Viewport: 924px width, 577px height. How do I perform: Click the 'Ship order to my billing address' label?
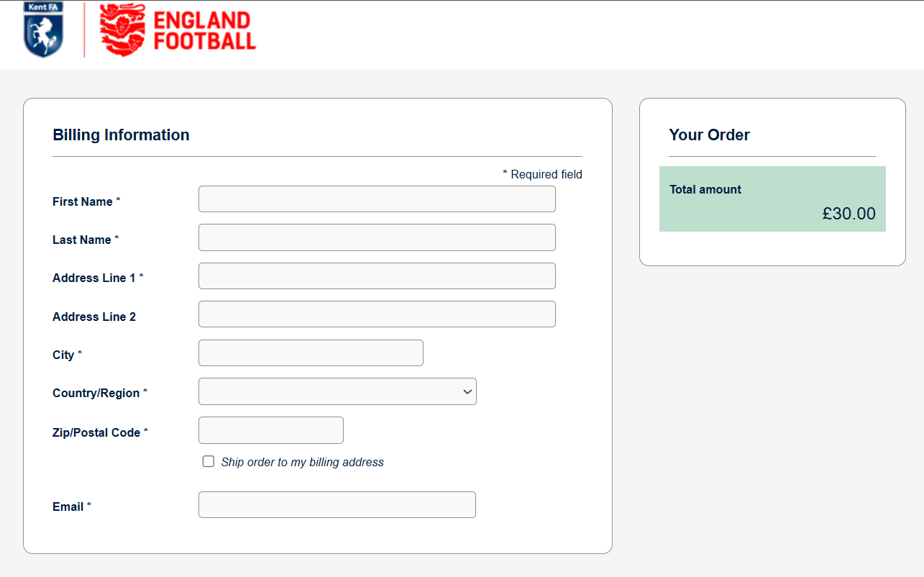click(303, 463)
